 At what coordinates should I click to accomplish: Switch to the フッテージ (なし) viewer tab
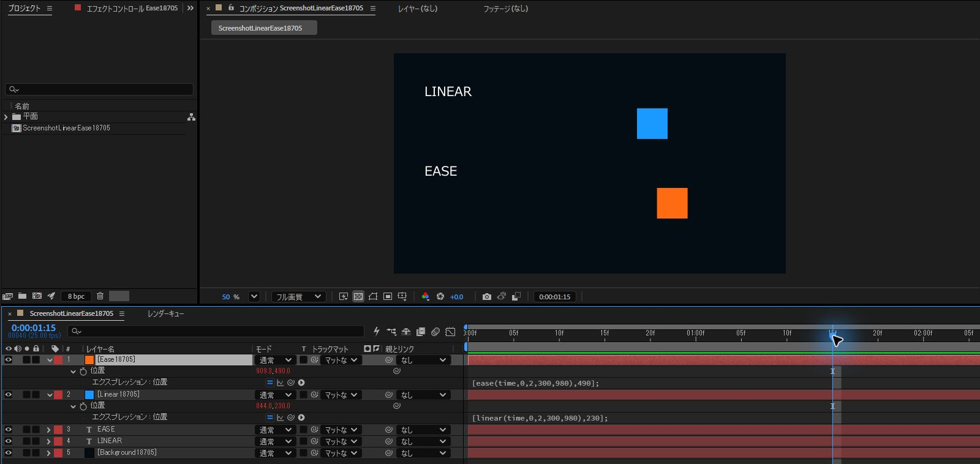(505, 9)
